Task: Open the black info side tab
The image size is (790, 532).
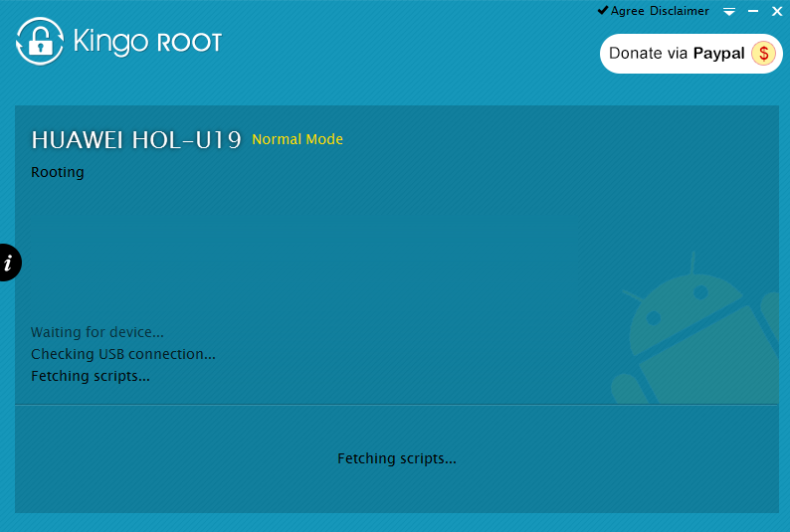Action: (10, 263)
